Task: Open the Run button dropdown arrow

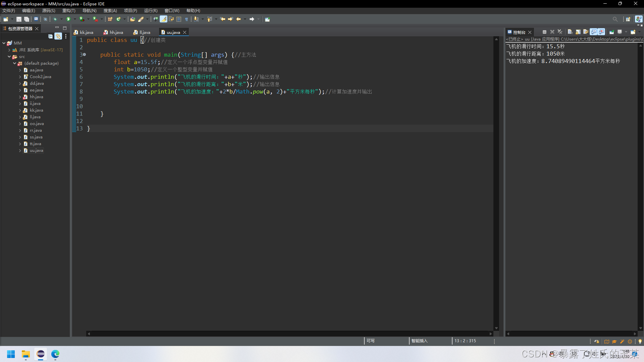Action: 75,19
